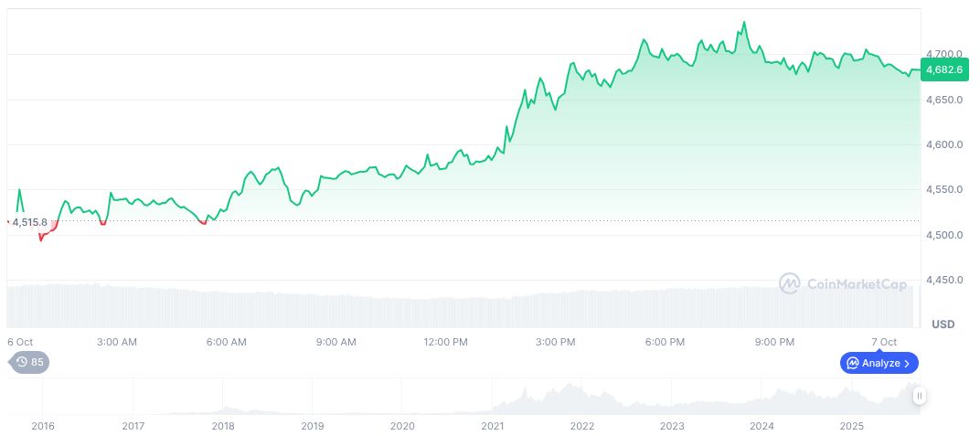Click the 2025 label on mini timeline
Viewport: 980px width, 436px height.
(x=852, y=426)
